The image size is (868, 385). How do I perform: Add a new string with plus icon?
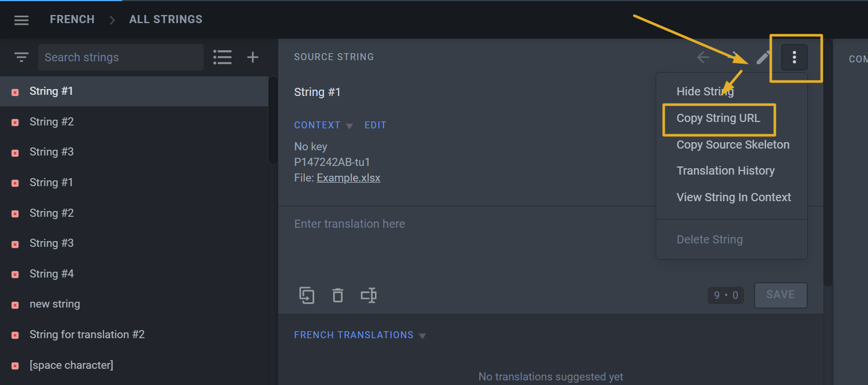253,57
